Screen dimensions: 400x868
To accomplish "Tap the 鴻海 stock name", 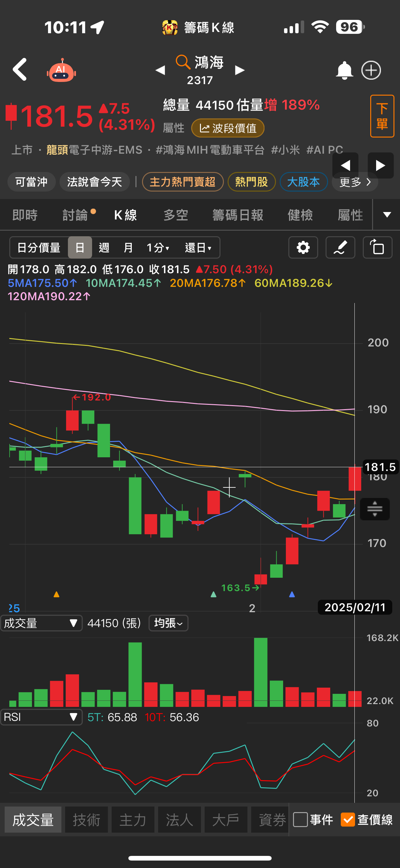I will pyautogui.click(x=209, y=63).
